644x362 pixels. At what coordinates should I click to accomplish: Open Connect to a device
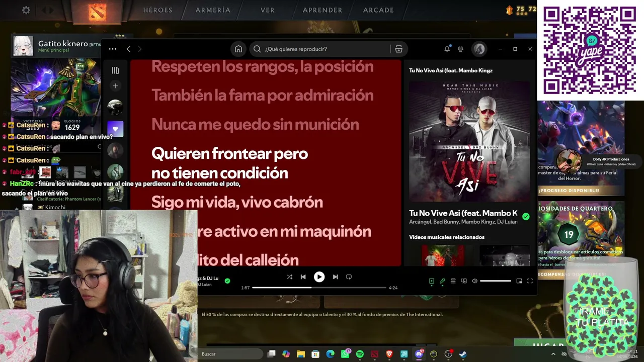point(464,281)
